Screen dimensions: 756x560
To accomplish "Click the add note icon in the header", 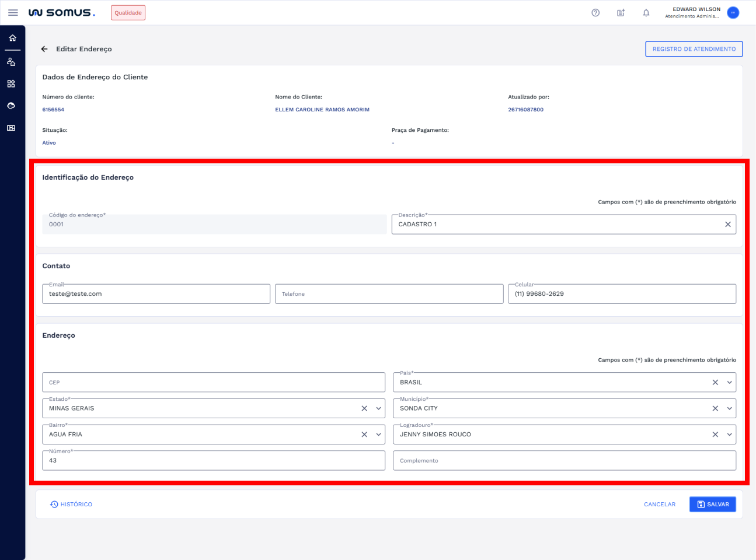I will click(621, 13).
